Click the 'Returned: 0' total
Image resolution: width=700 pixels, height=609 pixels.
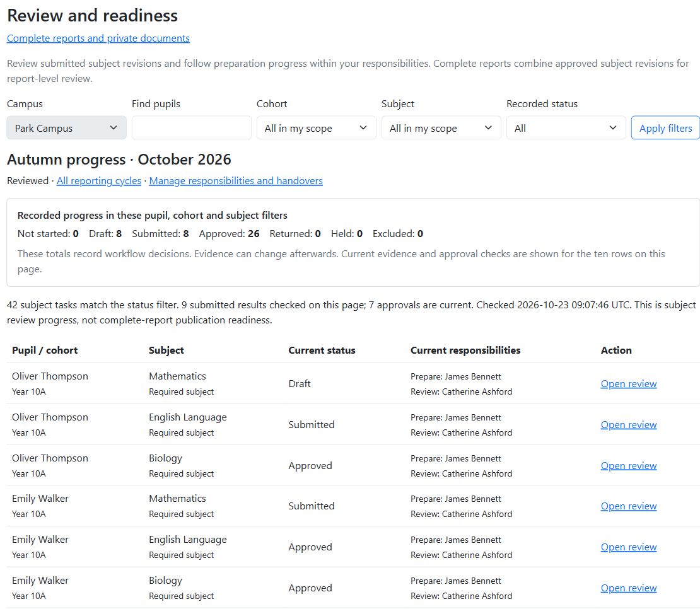pyautogui.click(x=295, y=234)
